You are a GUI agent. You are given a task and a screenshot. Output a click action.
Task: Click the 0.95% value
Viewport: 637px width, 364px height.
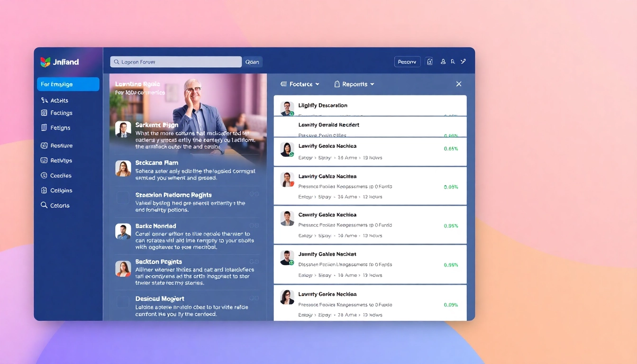coord(451,226)
